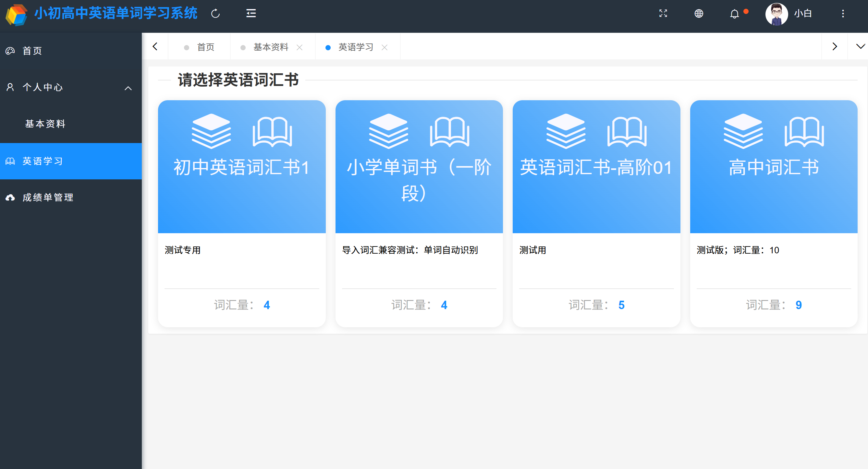Open the three-dot menu at top right
The image size is (868, 469).
pyautogui.click(x=843, y=14)
